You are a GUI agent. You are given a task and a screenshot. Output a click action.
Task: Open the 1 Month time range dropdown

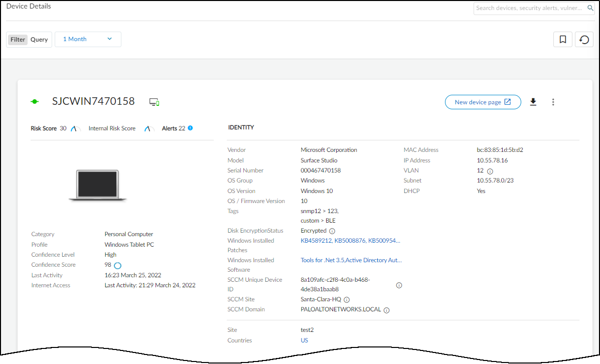88,40
